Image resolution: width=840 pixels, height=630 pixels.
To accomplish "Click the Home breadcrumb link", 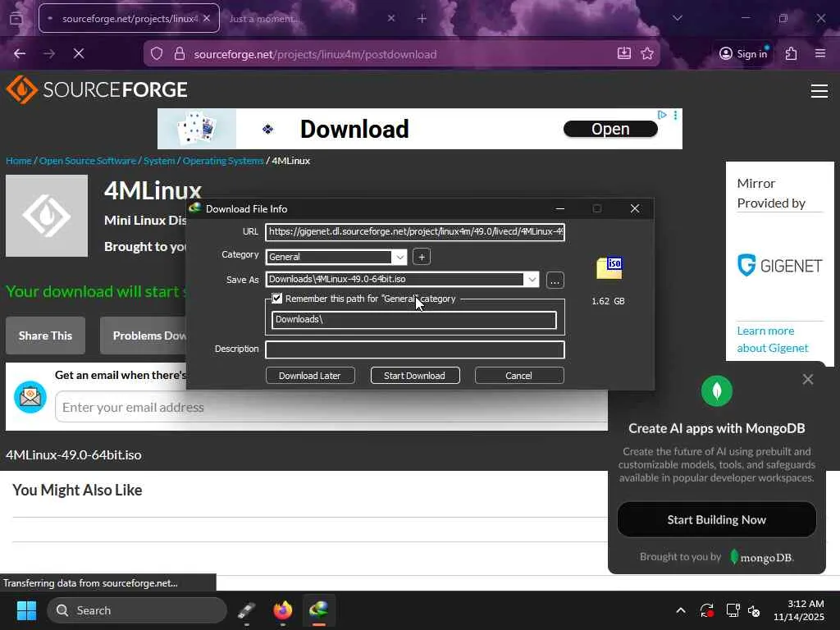I will point(18,161).
